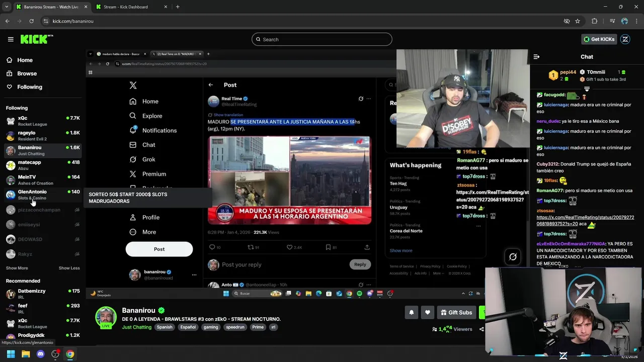The image size is (644, 362).
Task: Click Maduro news image in X post
Action: pos(289,180)
